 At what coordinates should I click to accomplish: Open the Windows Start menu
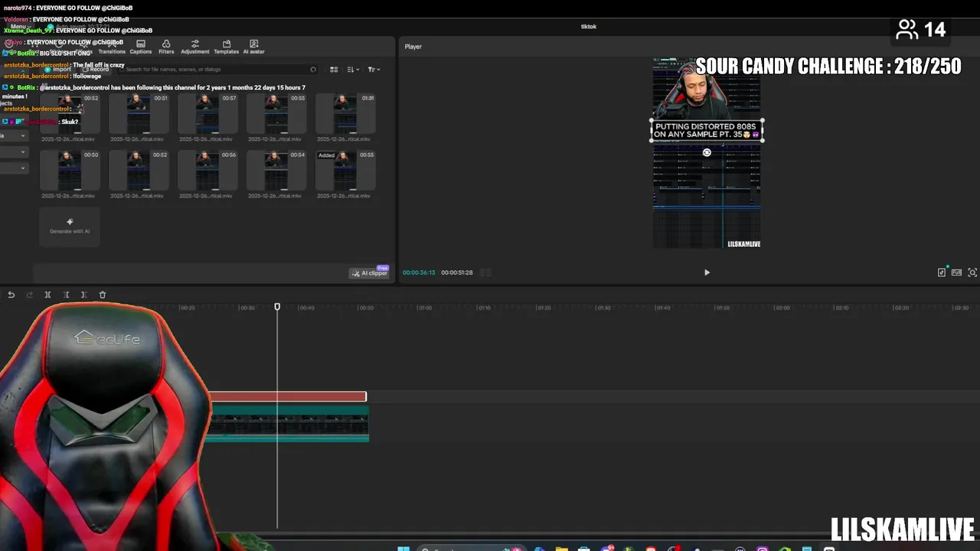point(403,548)
